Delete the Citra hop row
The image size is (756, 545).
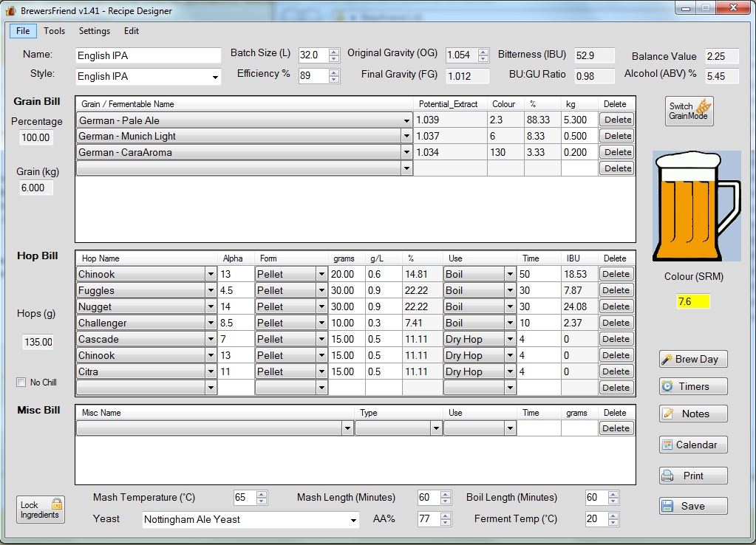pyautogui.click(x=615, y=371)
